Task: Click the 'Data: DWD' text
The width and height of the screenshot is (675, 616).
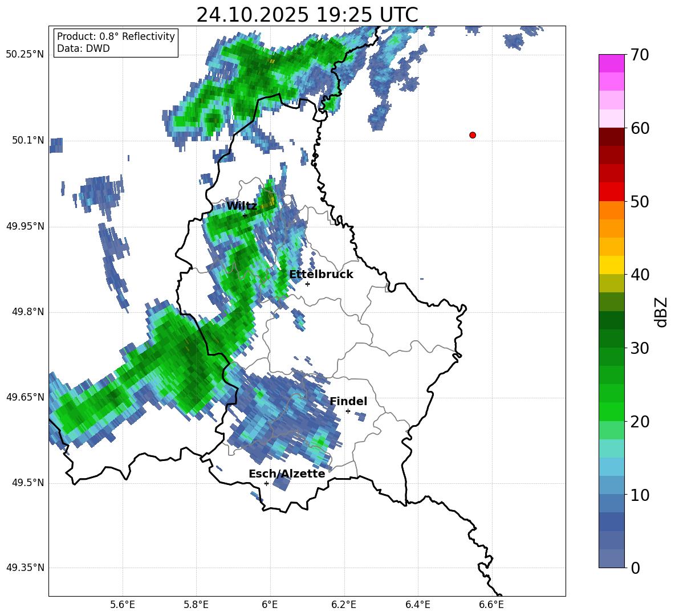Action: (83, 48)
